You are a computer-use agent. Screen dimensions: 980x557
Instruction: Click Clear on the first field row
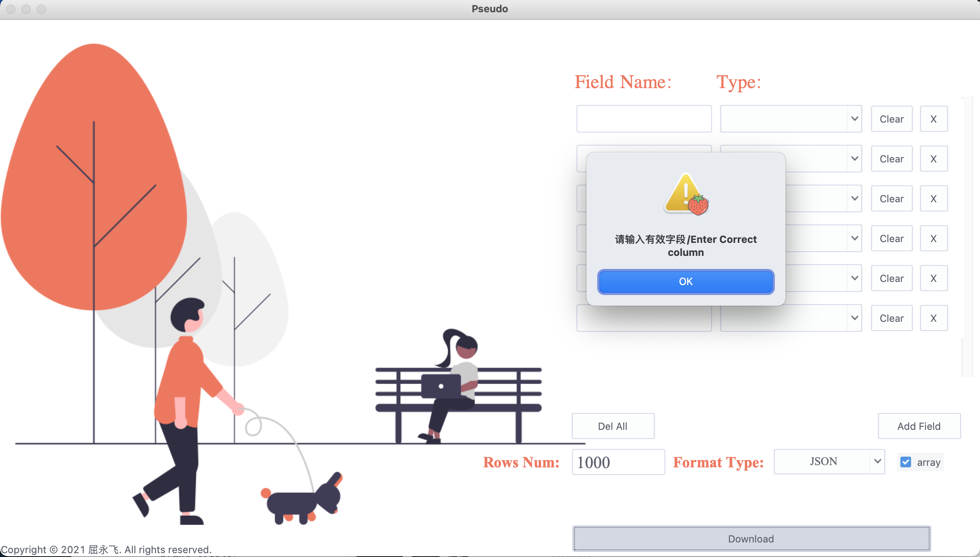click(891, 119)
